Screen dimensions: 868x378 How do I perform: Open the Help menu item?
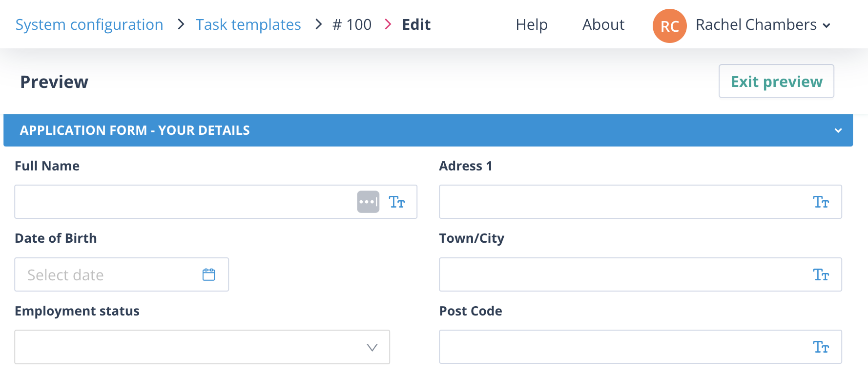click(x=532, y=24)
